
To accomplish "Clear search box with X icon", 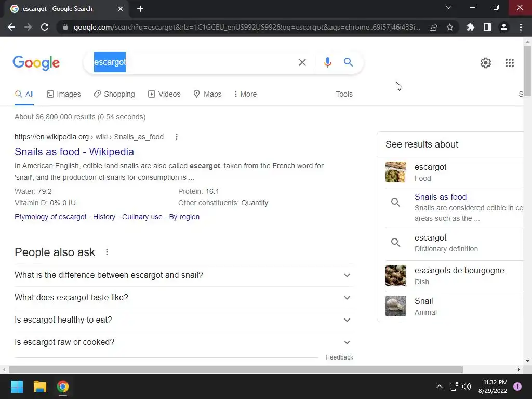I will 302,62.
